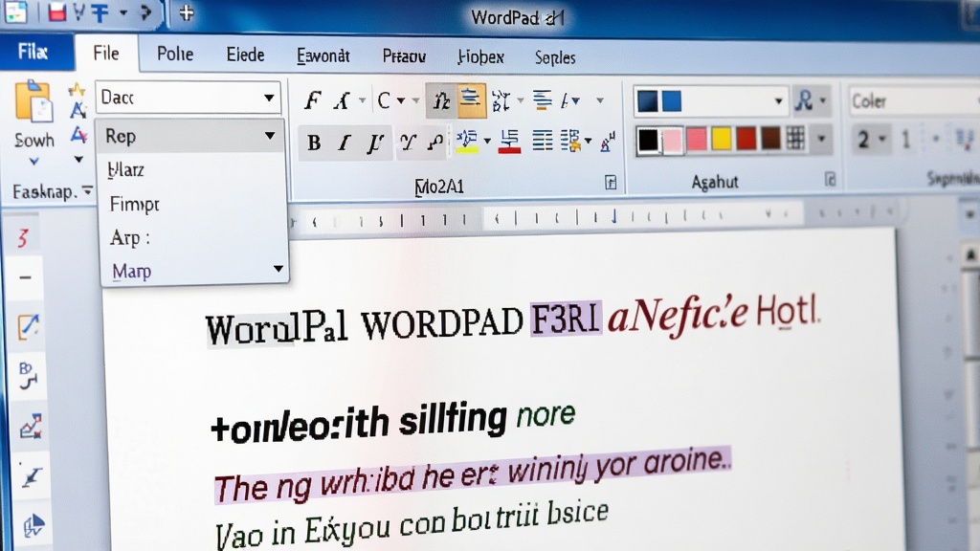This screenshot has width=980, height=551.
Task: Click the down arrow beside Marp
Action: coord(278,269)
